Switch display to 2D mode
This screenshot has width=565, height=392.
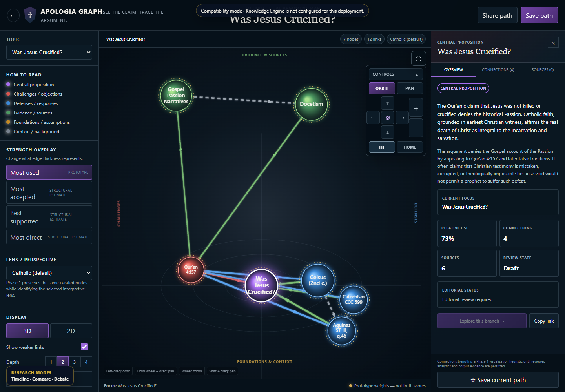71,331
